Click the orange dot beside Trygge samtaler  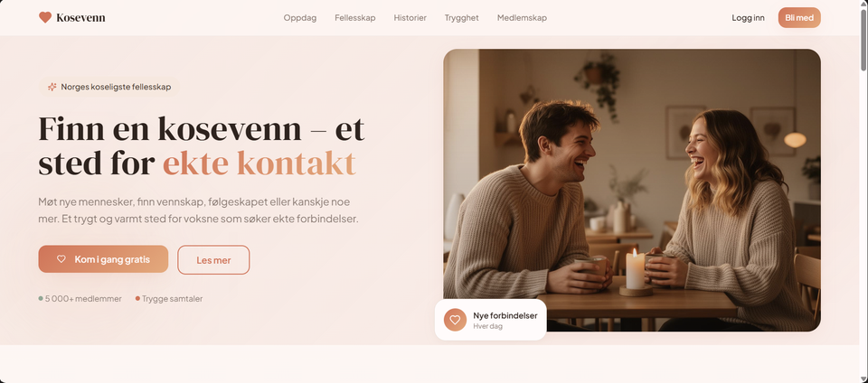pyautogui.click(x=137, y=299)
